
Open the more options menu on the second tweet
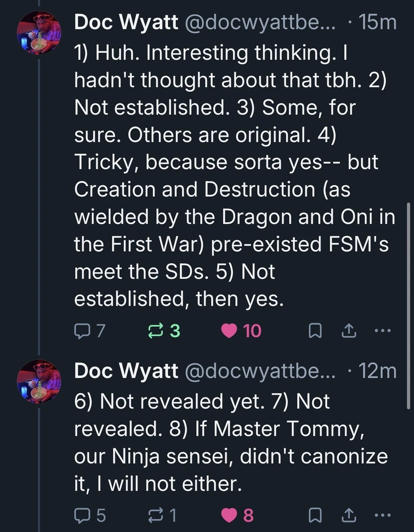tap(383, 514)
